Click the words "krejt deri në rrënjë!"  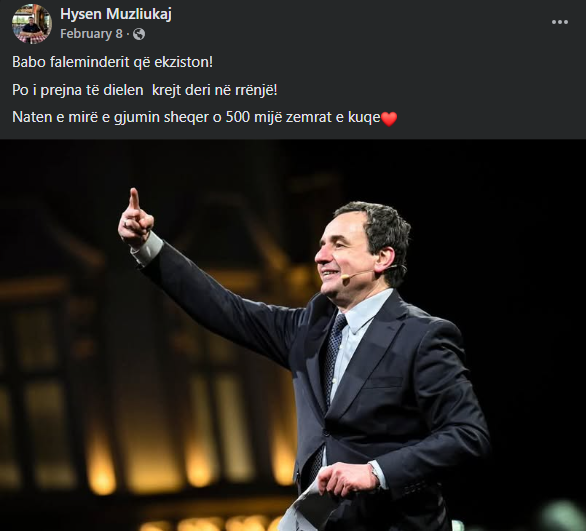click(x=215, y=90)
